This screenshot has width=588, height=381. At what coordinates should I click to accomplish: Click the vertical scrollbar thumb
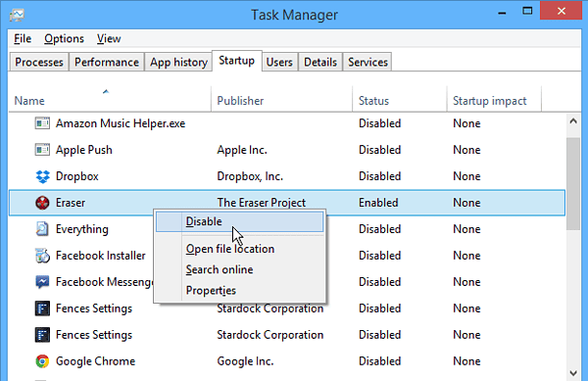pos(573,184)
